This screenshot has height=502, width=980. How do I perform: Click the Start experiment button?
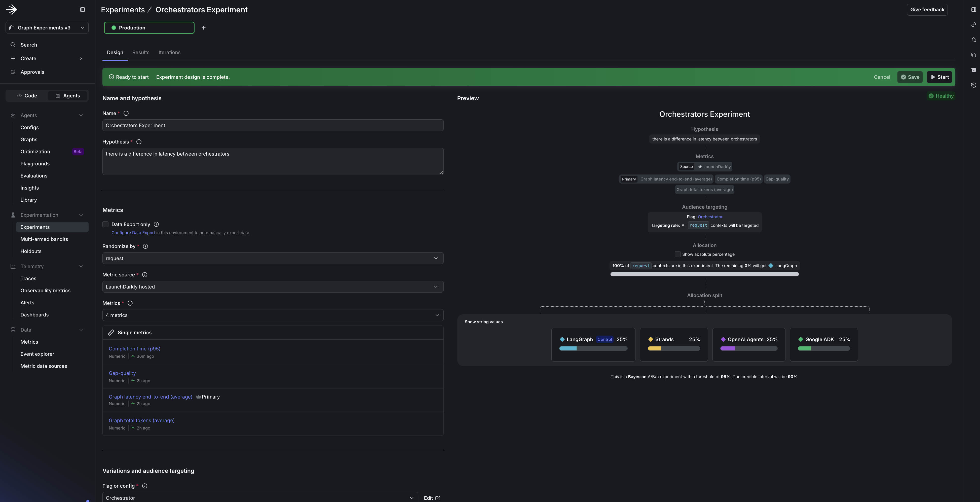939,77
